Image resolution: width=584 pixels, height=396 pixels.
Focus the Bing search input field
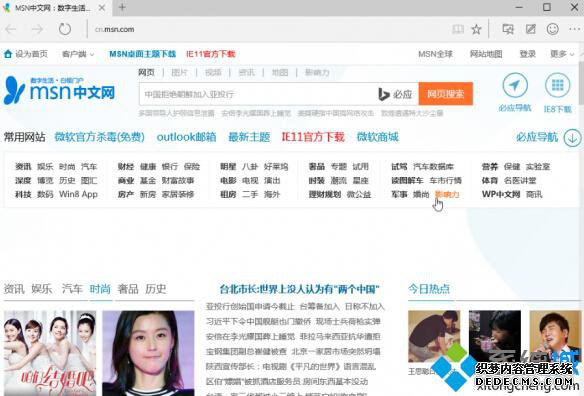click(258, 94)
